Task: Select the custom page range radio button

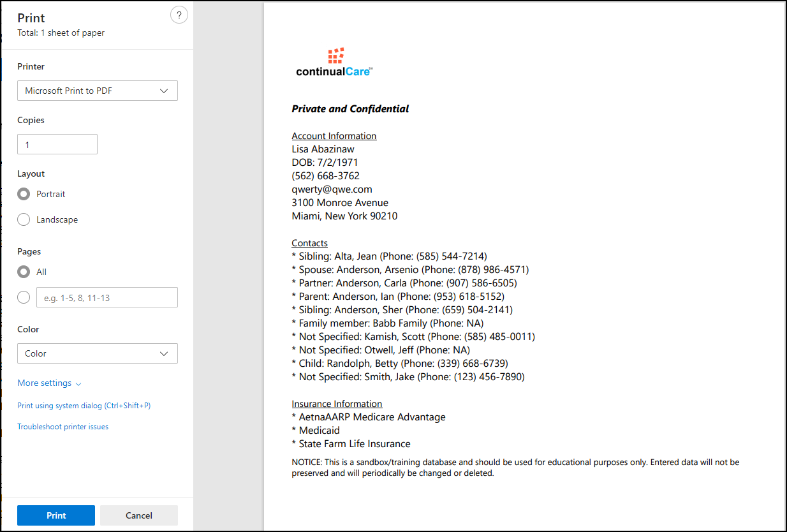Action: click(x=24, y=297)
